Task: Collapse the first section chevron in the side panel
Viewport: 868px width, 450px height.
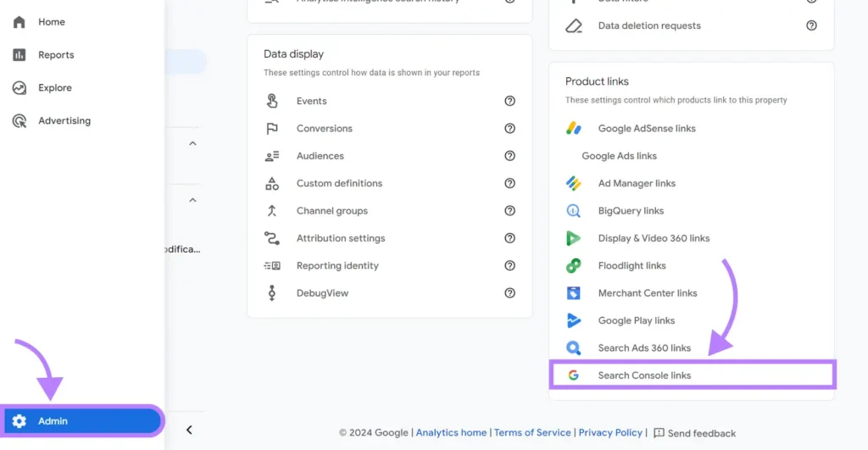Action: coord(192,143)
